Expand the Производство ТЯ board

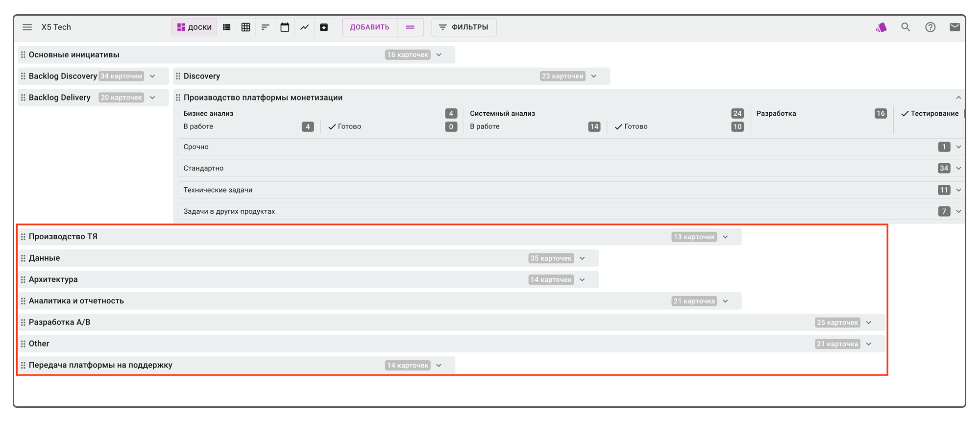tap(726, 237)
